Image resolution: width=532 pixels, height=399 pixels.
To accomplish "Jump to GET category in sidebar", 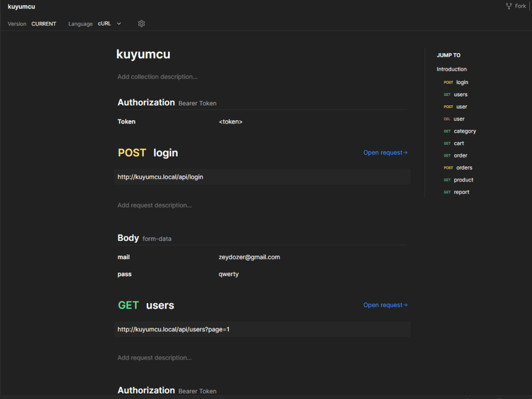I will (460, 131).
